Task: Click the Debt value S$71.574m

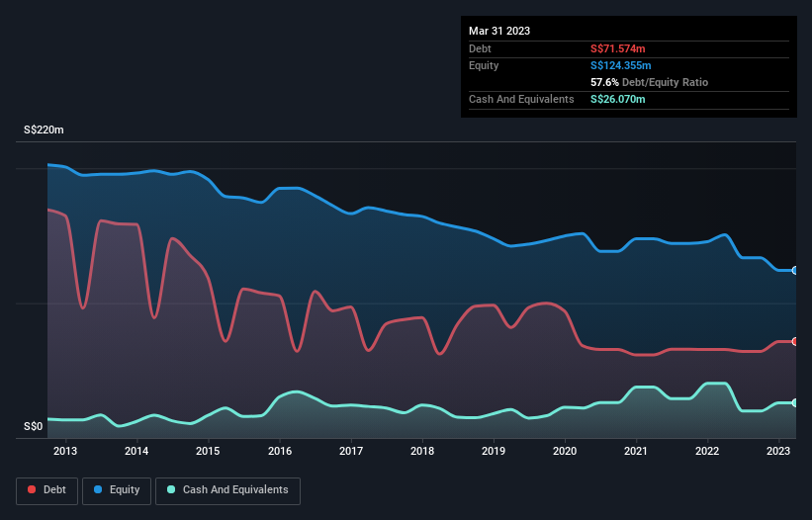Action: pyautogui.click(x=618, y=48)
